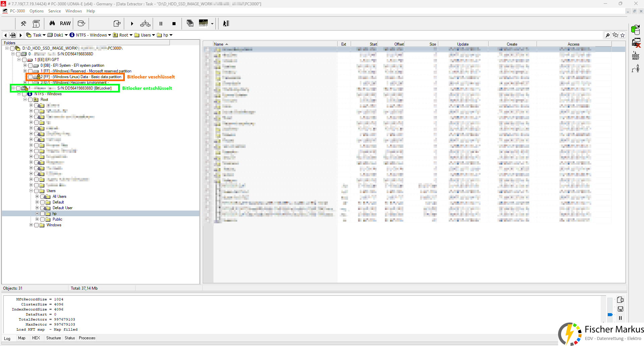The width and height of the screenshot is (644, 346).
Task: Check the hp user folder checkbox
Action: click(x=42, y=214)
